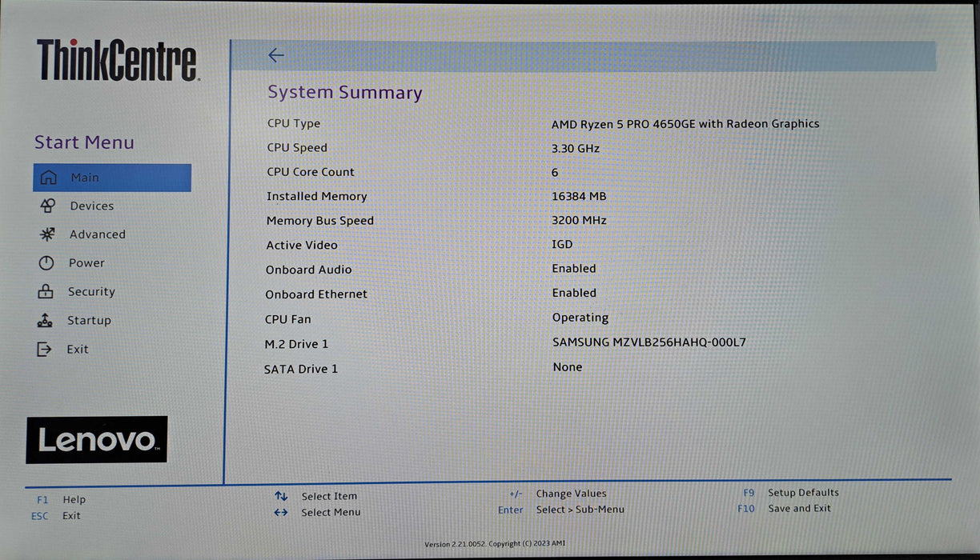
Task: Click F10 Save and Exit
Action: pyautogui.click(x=785, y=508)
